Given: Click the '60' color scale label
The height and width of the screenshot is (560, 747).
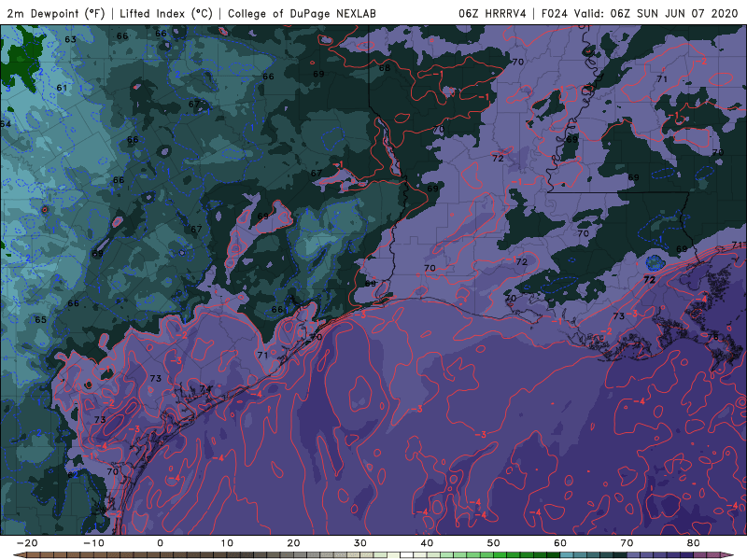Looking at the screenshot, I should pyautogui.click(x=560, y=543).
